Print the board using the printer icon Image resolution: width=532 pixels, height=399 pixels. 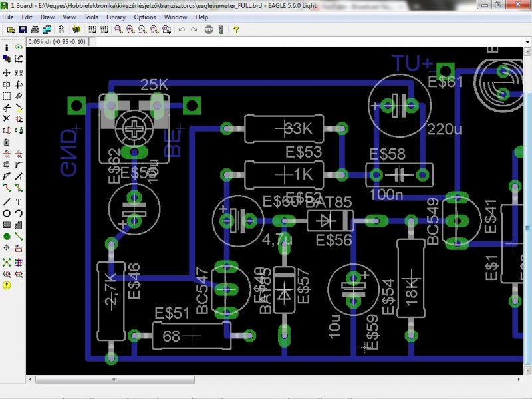coord(35,30)
